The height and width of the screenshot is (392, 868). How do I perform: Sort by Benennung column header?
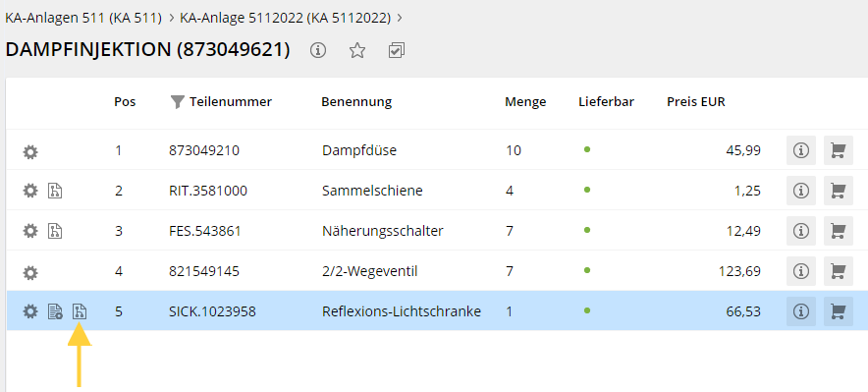(x=356, y=102)
